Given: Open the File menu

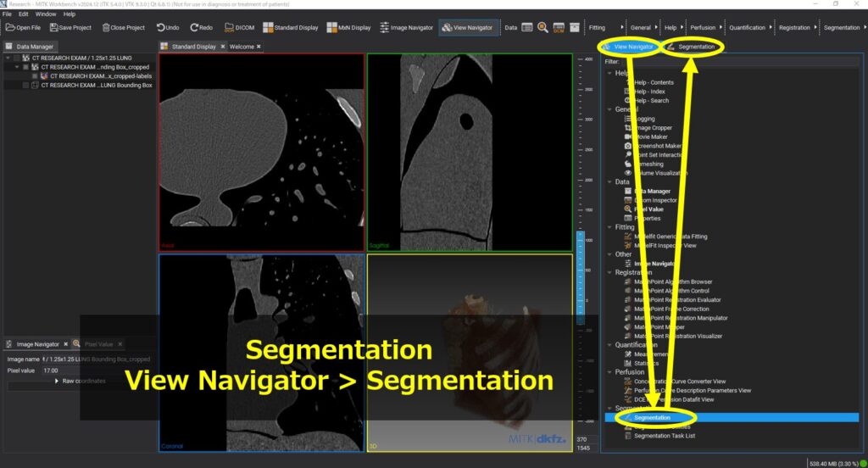Looking at the screenshot, I should [x=7, y=14].
